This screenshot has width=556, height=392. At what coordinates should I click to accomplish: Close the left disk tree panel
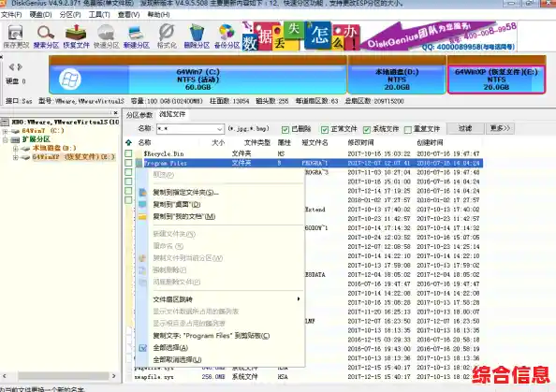(115, 112)
